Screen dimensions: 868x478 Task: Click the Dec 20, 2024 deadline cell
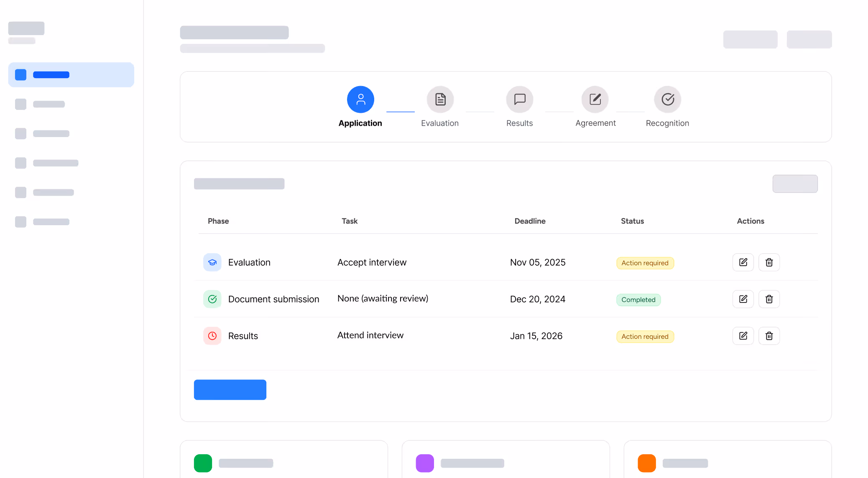[x=538, y=299]
